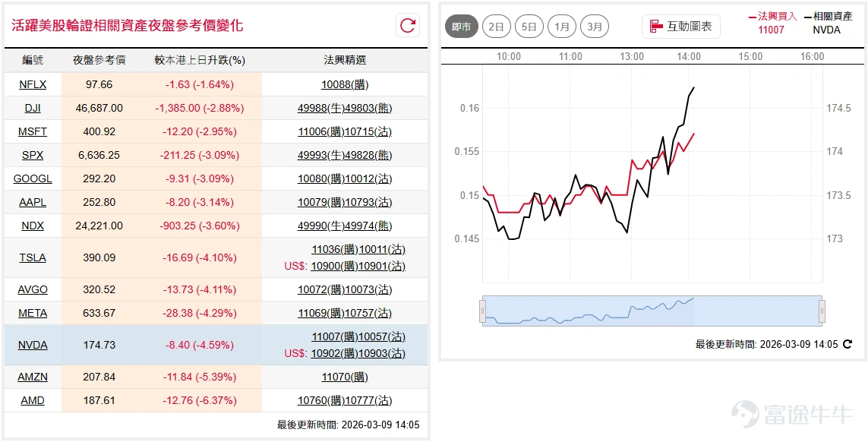Open the META symbol link
The width and height of the screenshot is (868, 442).
(33, 314)
